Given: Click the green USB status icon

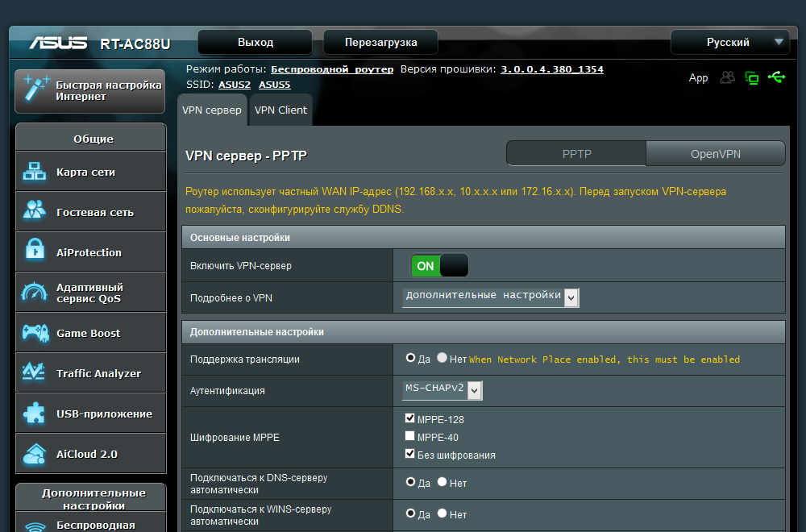Looking at the screenshot, I should (x=776, y=77).
